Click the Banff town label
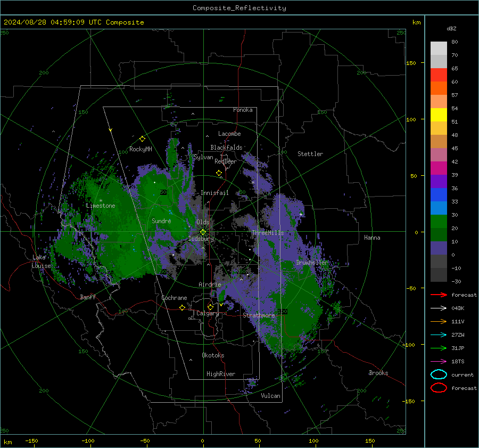Image resolution: width=479 pixels, height=448 pixels. 88,297
